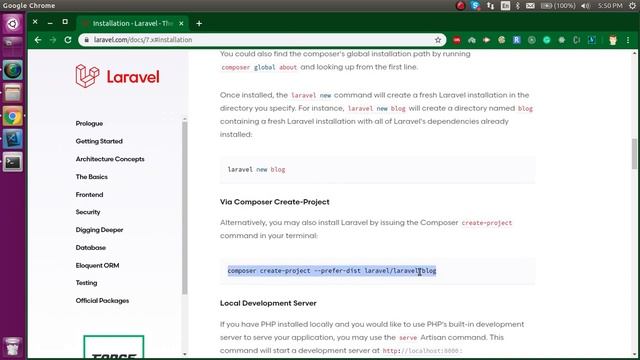Image resolution: width=640 pixels, height=360 pixels.
Task: Expand the Eloquent ORM section
Action: 97,265
